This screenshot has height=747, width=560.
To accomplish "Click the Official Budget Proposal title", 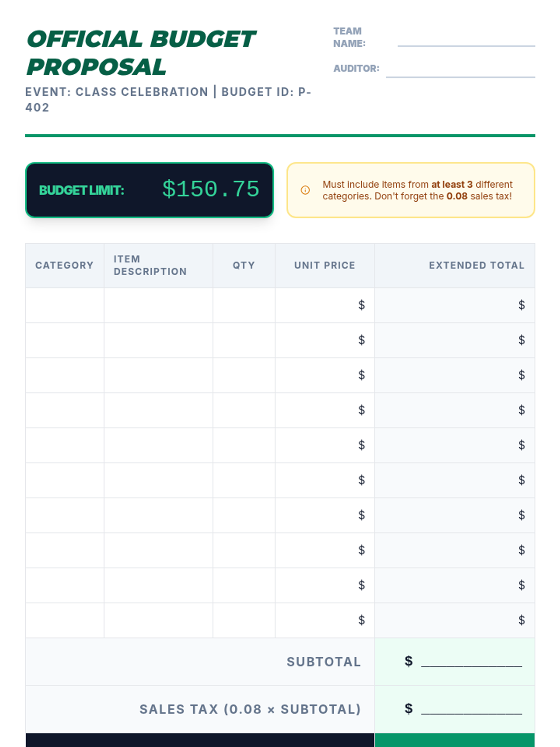I will (141, 53).
